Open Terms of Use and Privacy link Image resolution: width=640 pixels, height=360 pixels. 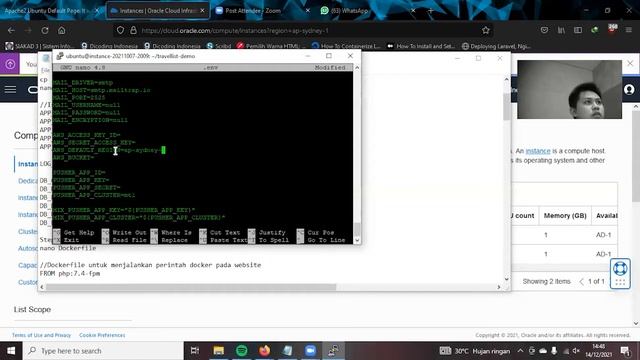(41, 335)
